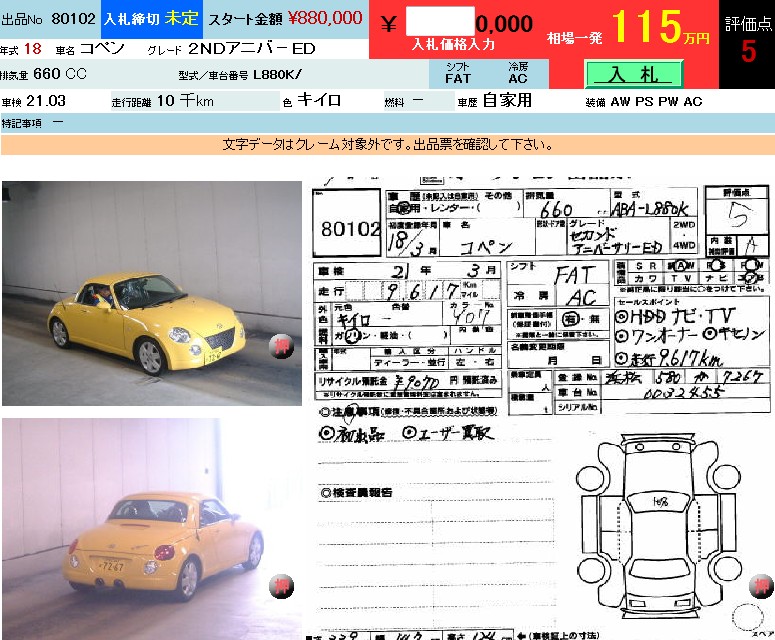This screenshot has height=640, width=775.
Task: Click the red 押 icon on front car photo
Action: point(282,346)
